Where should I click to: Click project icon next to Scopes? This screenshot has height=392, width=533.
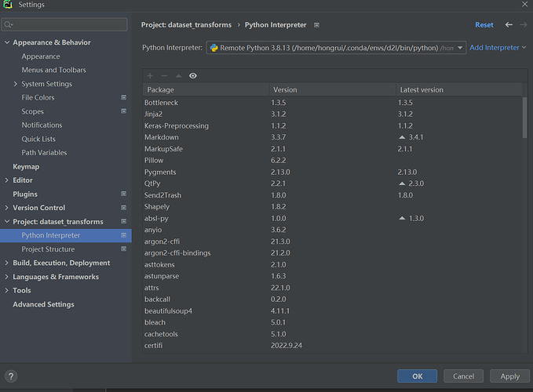point(124,111)
